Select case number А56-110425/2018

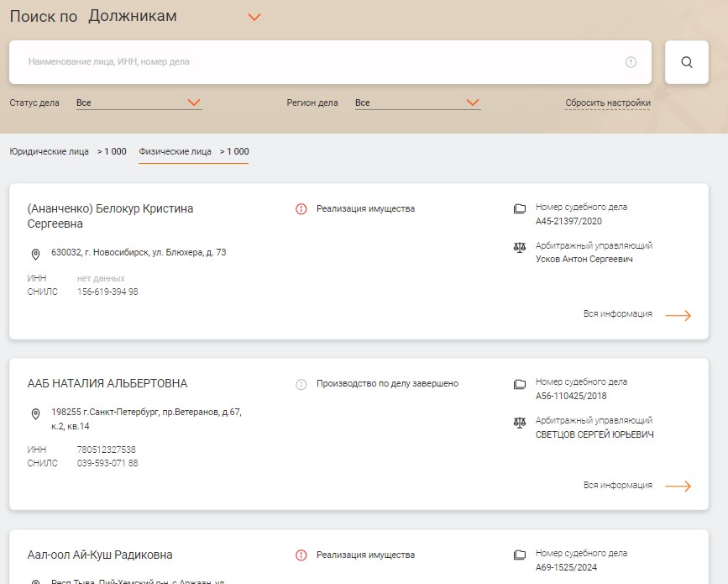571,396
